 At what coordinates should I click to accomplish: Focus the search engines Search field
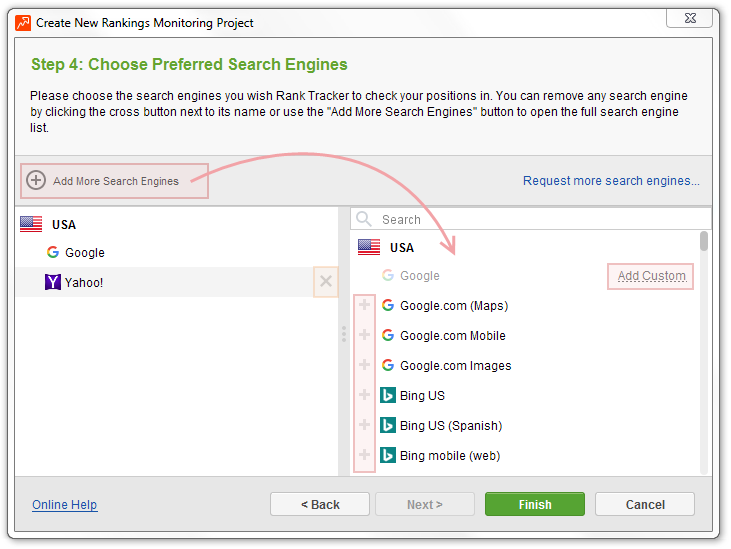531,219
